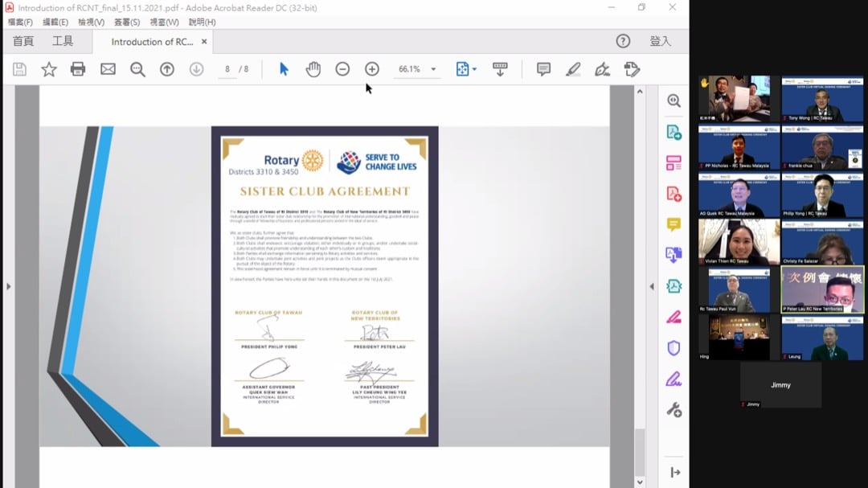Viewport: 868px width, 488px height.
Task: Select P Peter Lau highlighted video tile
Action: (x=822, y=289)
